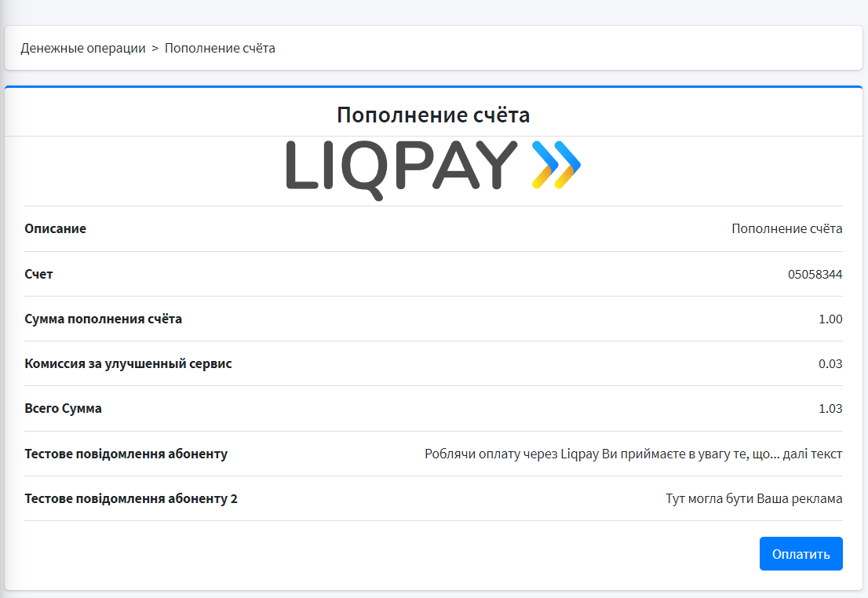Open the Денежные операции breadcrumb link
The height and width of the screenshot is (598, 868).
click(x=83, y=48)
